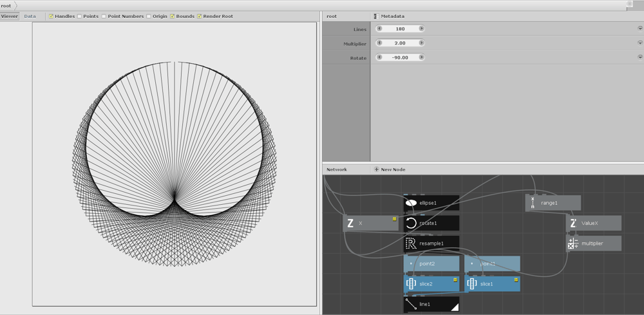
Task: Click the Multiplier parameter label
Action: pyautogui.click(x=355, y=44)
